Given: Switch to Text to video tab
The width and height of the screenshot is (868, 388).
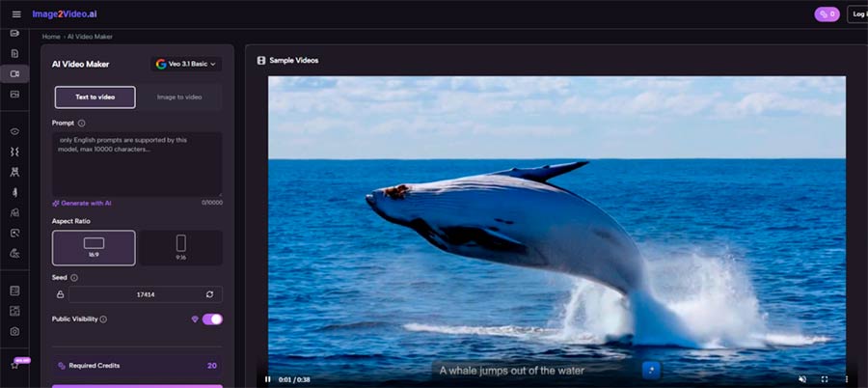Looking at the screenshot, I should coord(95,97).
